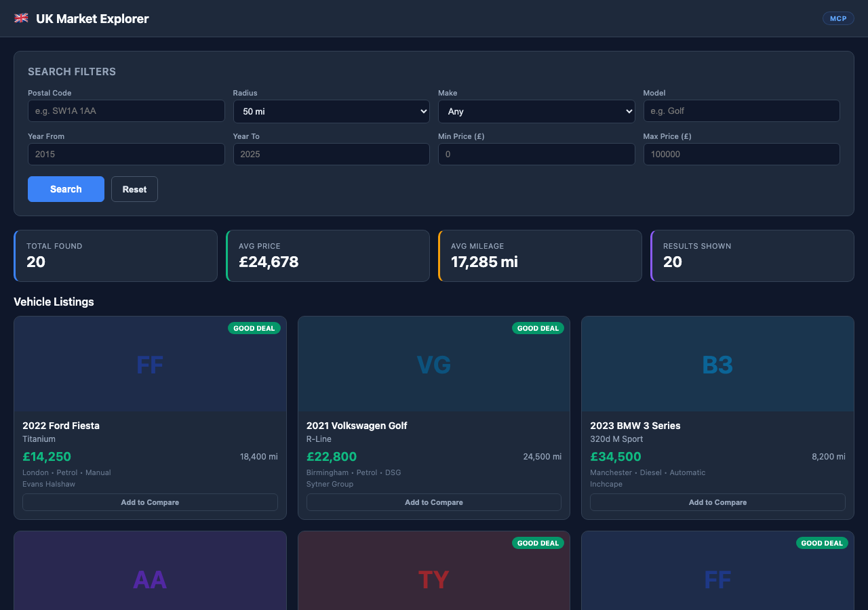The image size is (868, 610).
Task: Click the Total Found stat card
Action: (115, 256)
